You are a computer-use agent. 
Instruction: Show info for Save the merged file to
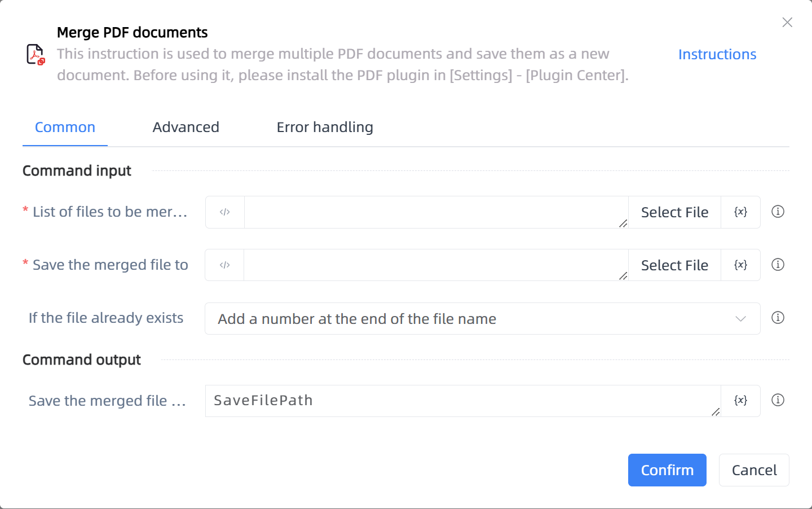778,265
